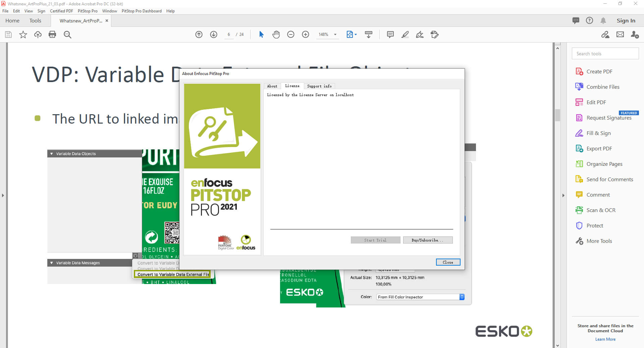
Task: Click the vertical scrollbar thumb
Action: [x=557, y=115]
